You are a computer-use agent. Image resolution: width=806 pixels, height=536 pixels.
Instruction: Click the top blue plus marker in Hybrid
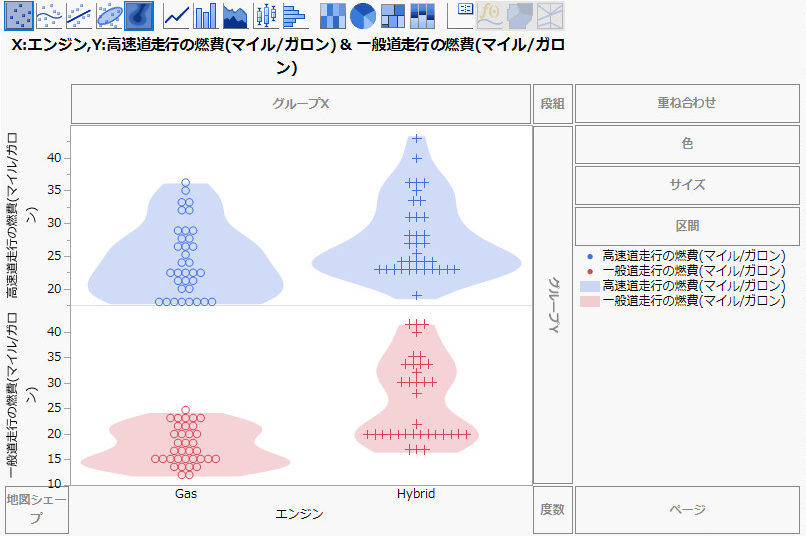[417, 139]
